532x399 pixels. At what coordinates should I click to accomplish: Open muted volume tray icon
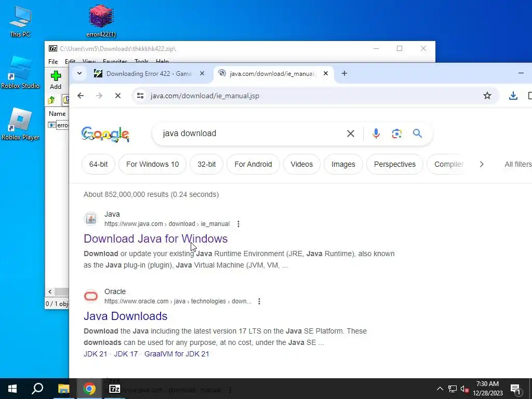click(x=464, y=389)
